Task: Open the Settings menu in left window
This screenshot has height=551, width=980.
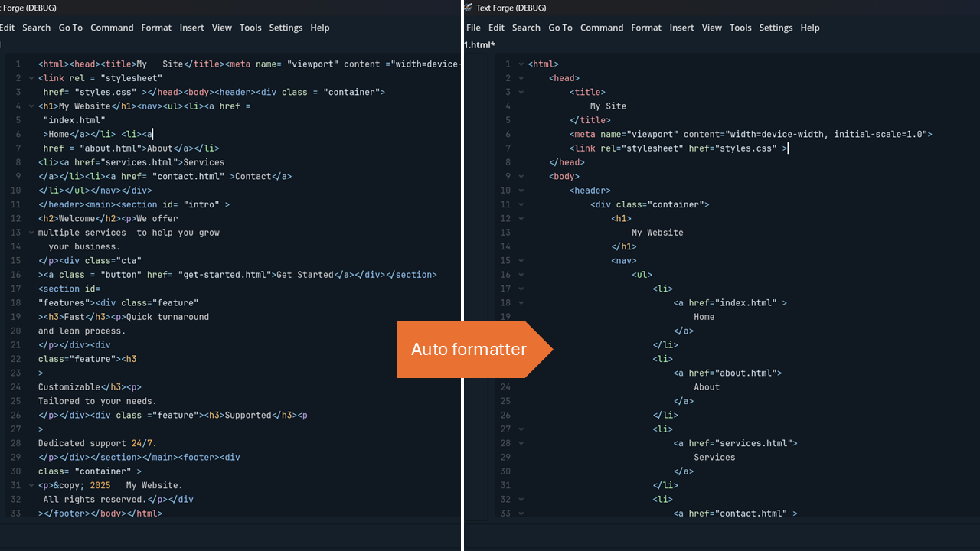Action: (x=286, y=28)
